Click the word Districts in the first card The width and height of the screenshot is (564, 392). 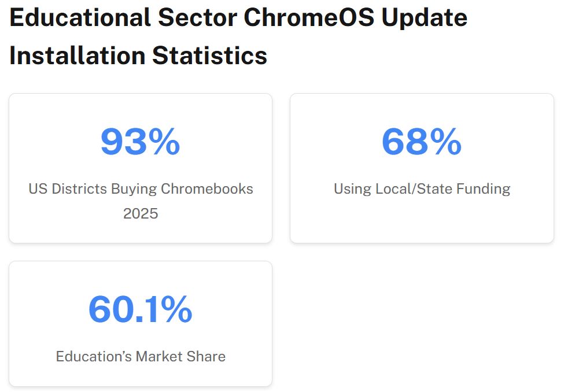click(x=78, y=189)
